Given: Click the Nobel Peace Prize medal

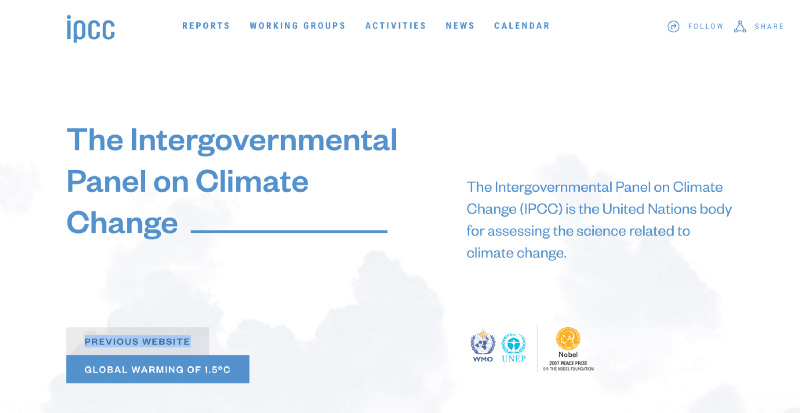Looking at the screenshot, I should 568,339.
